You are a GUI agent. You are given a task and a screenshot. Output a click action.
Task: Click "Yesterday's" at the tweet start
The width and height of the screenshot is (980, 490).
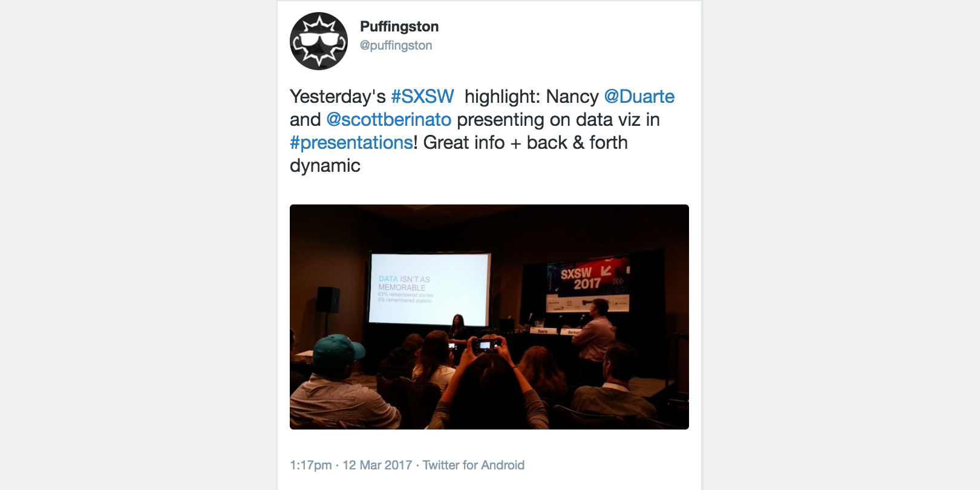tap(338, 97)
